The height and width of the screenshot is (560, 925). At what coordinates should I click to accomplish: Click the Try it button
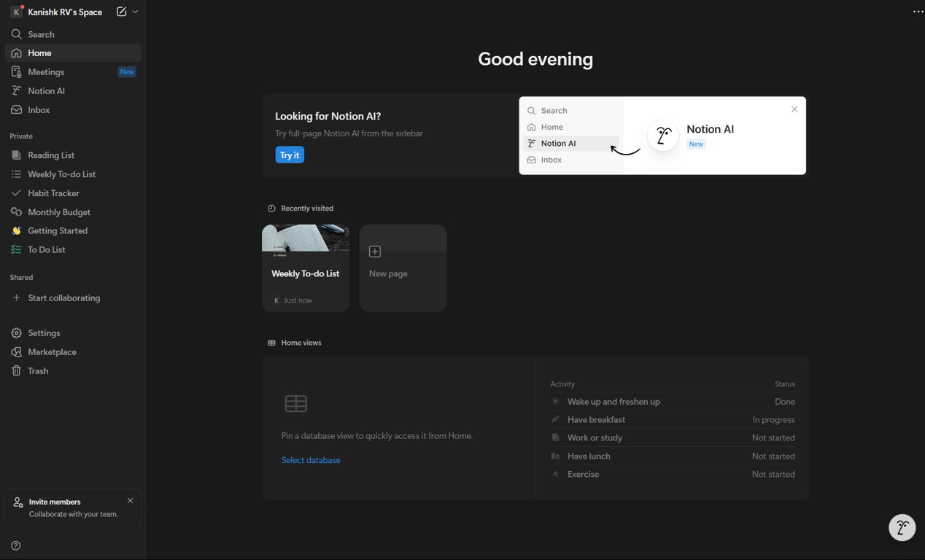pos(290,155)
